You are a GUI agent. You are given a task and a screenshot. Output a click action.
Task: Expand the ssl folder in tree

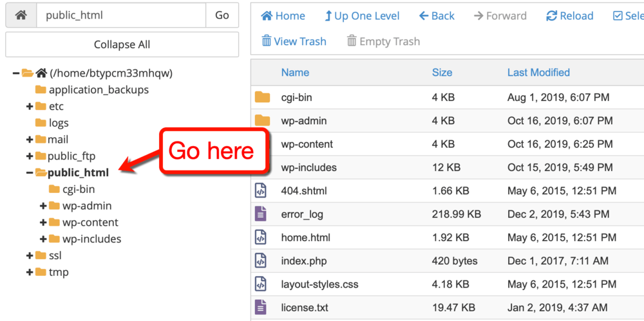[29, 256]
